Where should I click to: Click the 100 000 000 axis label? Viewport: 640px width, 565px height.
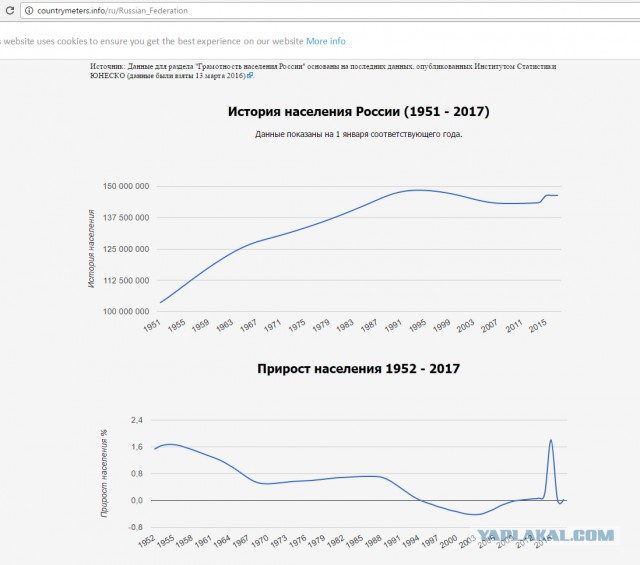[x=126, y=311]
